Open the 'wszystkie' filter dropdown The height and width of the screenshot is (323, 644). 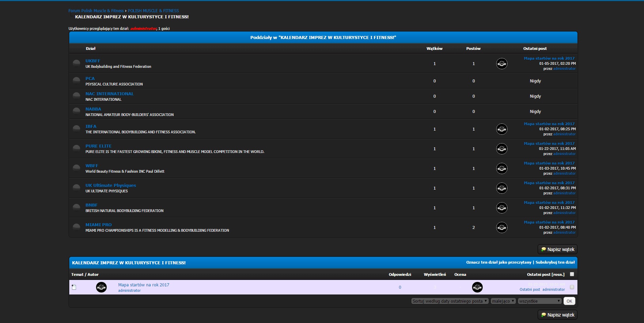click(540, 301)
